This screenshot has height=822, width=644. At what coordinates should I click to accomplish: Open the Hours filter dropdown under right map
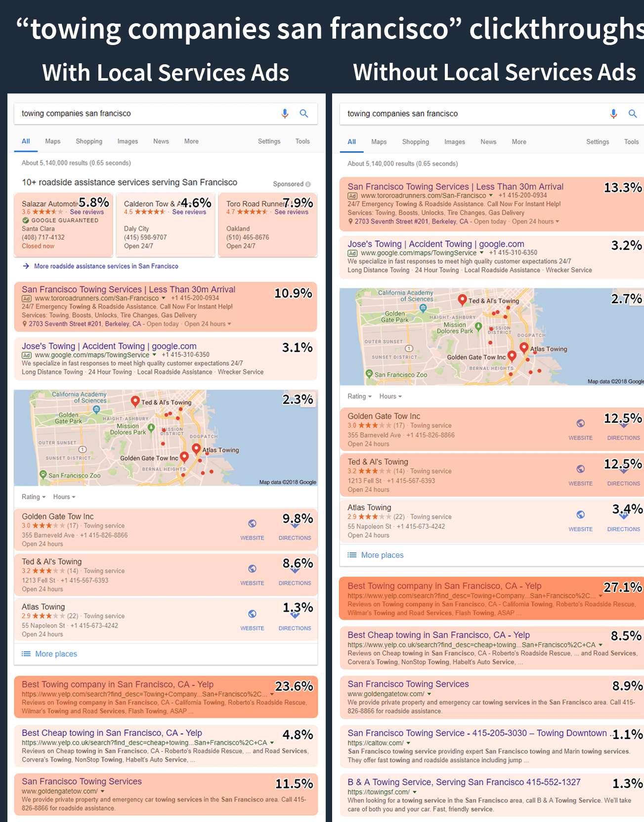pos(390,396)
